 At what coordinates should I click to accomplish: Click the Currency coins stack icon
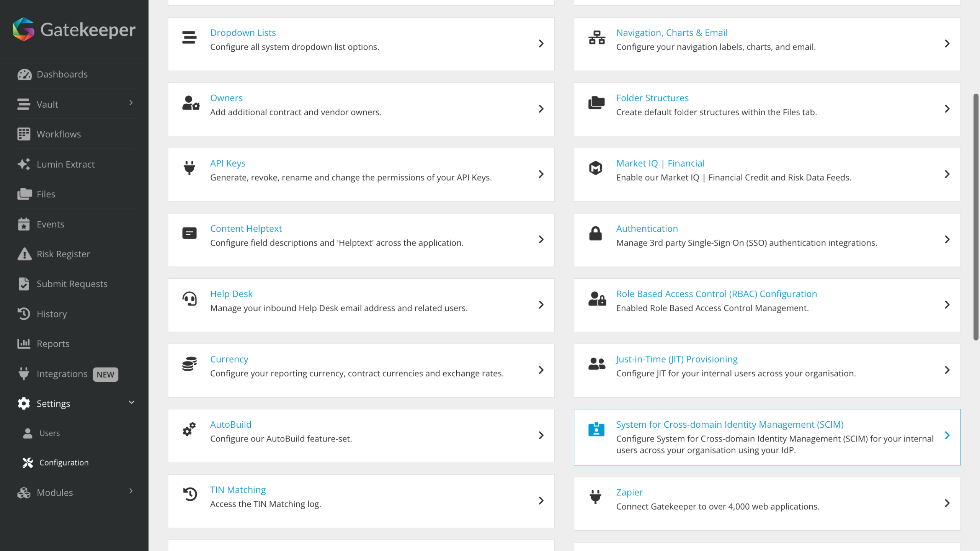189,364
